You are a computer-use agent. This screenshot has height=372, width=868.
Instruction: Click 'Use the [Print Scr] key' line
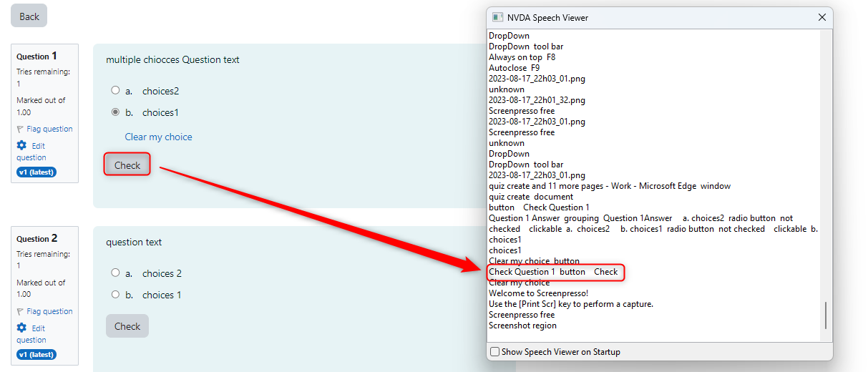point(571,304)
